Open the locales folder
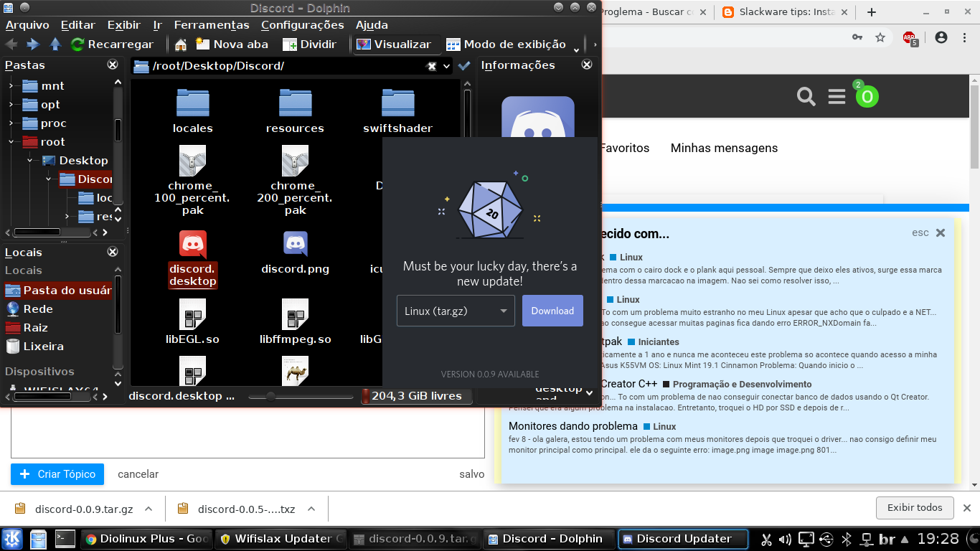The width and height of the screenshot is (980, 551). click(x=192, y=104)
